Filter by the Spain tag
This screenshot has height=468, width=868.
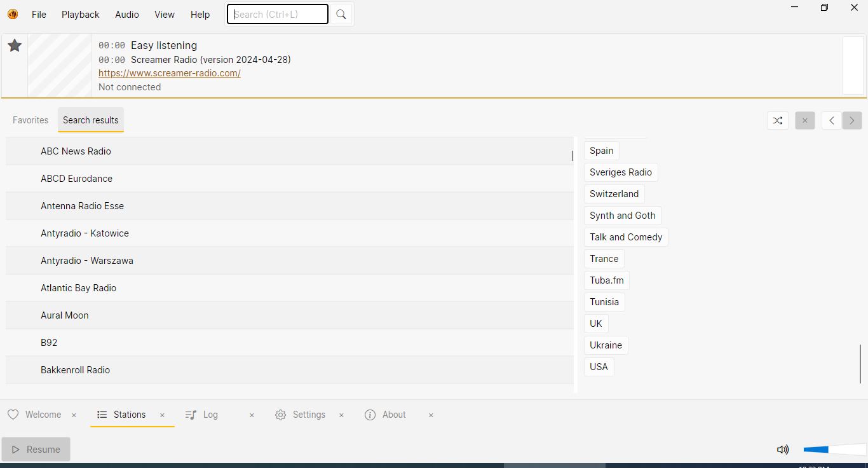pos(602,151)
